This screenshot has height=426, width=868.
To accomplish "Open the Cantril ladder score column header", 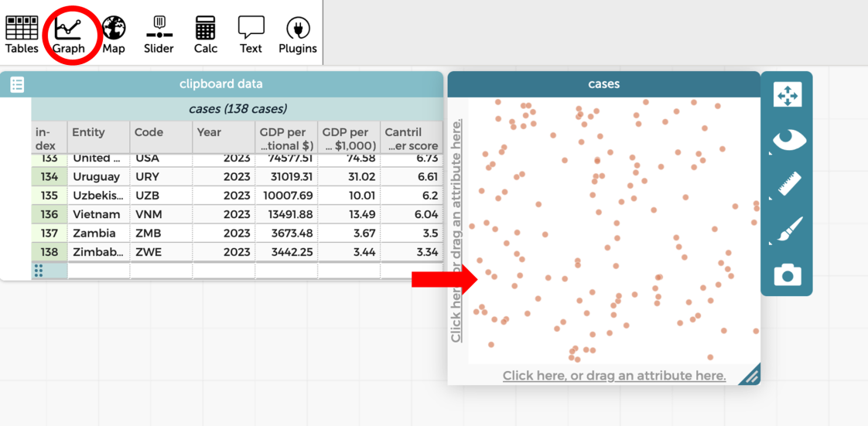I will 411,138.
